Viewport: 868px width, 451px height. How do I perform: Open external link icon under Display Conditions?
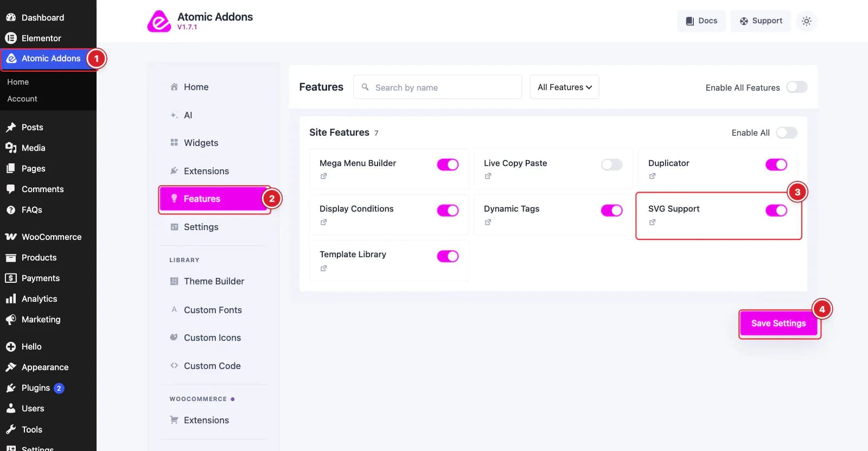pos(324,222)
